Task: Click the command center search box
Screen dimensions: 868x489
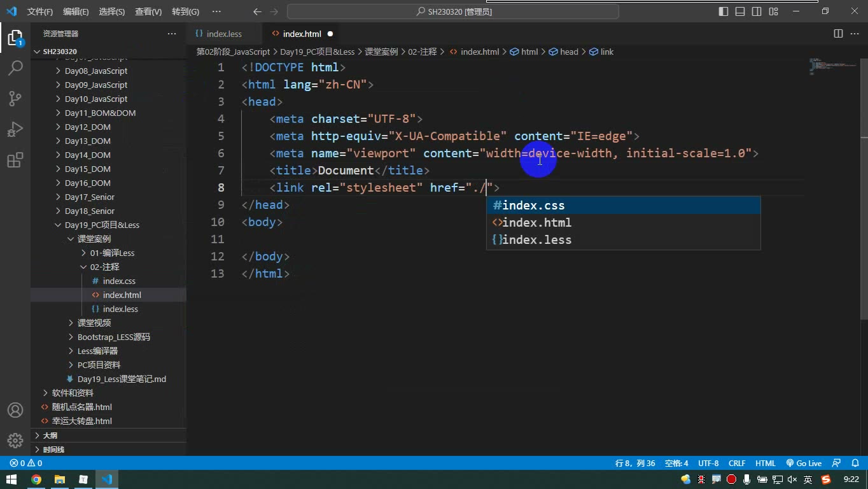Action: click(453, 11)
